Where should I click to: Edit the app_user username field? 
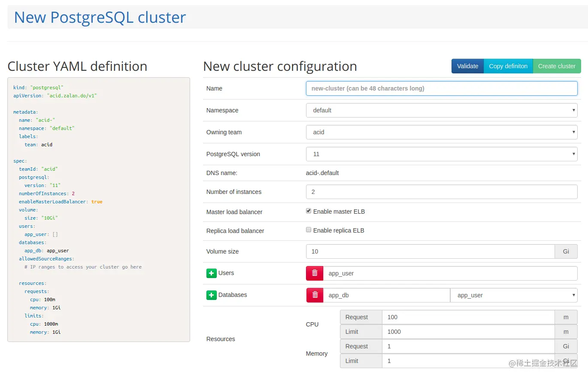451,273
